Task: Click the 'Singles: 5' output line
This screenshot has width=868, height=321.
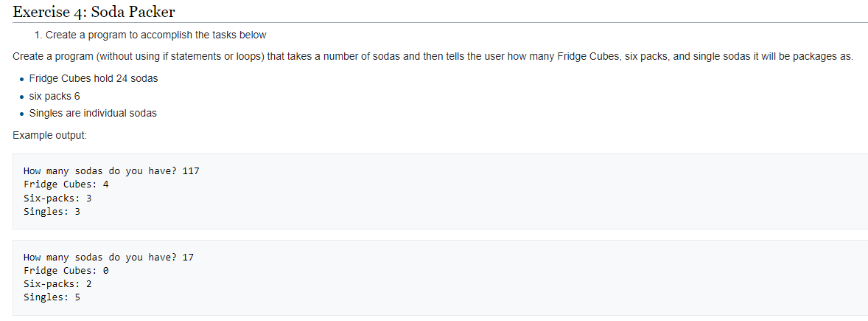Action: tap(52, 297)
